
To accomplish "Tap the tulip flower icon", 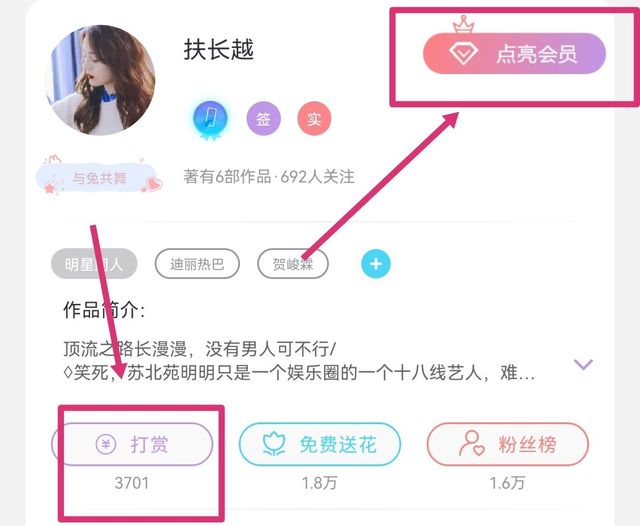I will [x=274, y=444].
